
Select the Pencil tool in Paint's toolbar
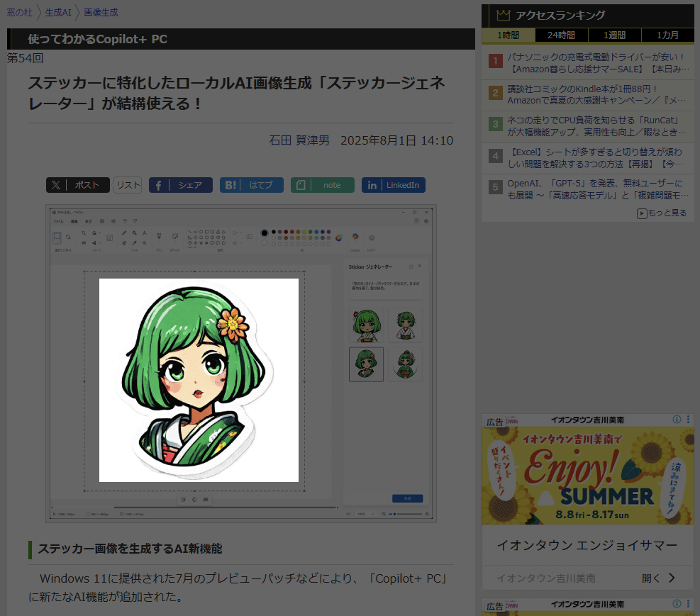click(124, 233)
